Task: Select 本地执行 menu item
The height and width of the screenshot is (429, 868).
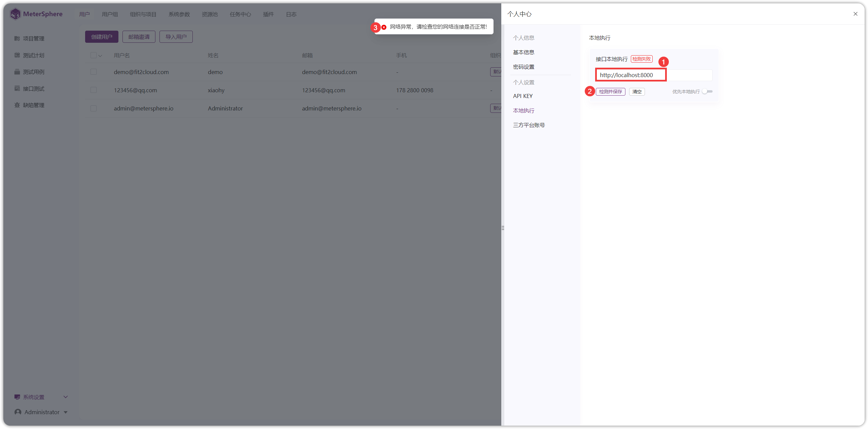Action: click(523, 110)
